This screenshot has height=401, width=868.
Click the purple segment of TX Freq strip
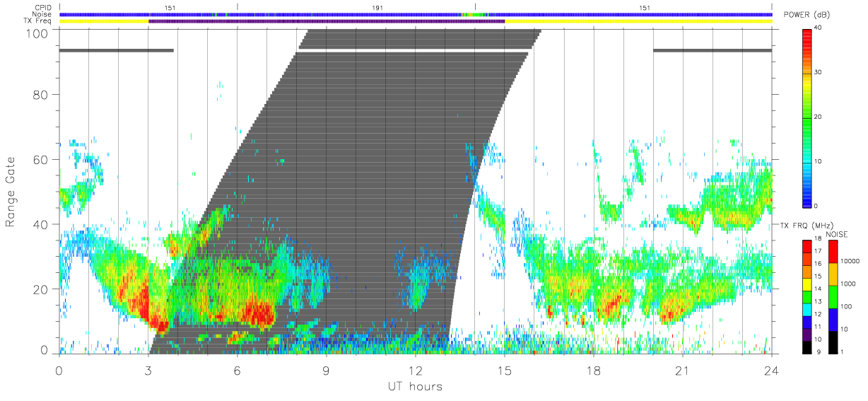click(x=327, y=21)
